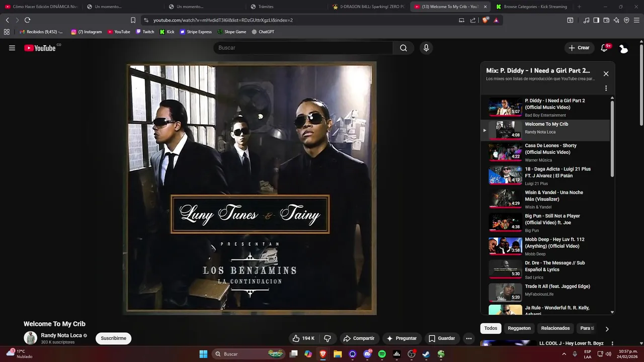Screen dimensions: 644x362
Task: Open the YouTube hamburger guide menu
Action: point(12,48)
